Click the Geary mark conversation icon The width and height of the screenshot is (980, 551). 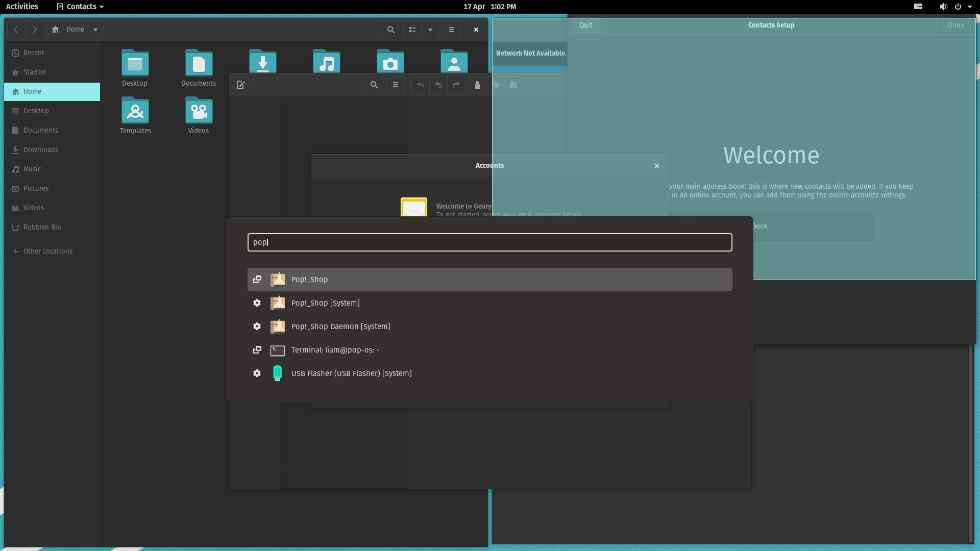point(478,85)
